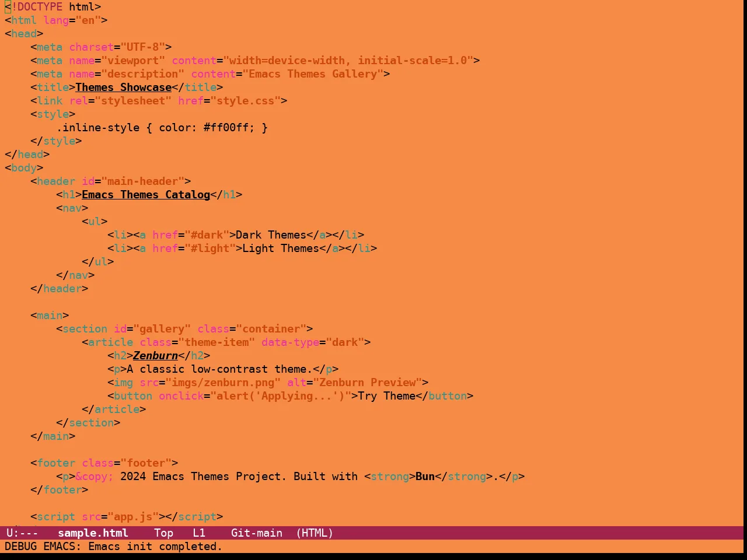Click the "width=device-width, initial-scale=1.0" value

click(348, 61)
